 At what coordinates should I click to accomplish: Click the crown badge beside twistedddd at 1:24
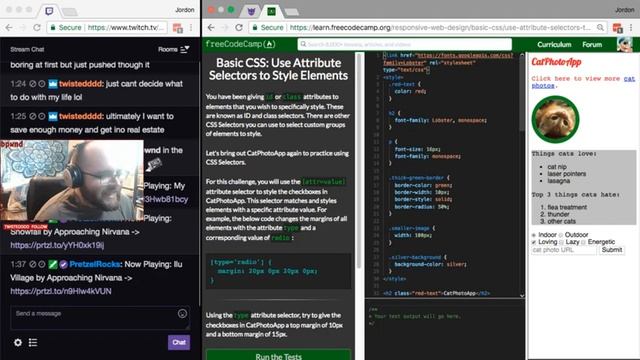(53, 84)
